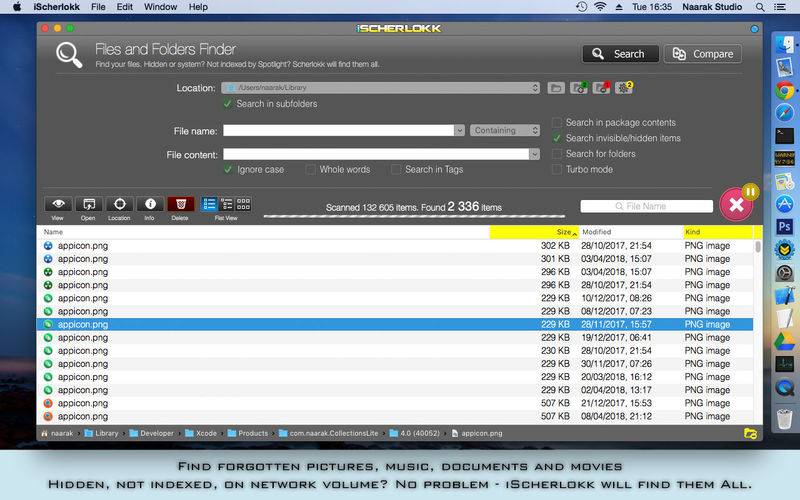Open the Window menu
800x500 pixels.
point(161,7)
